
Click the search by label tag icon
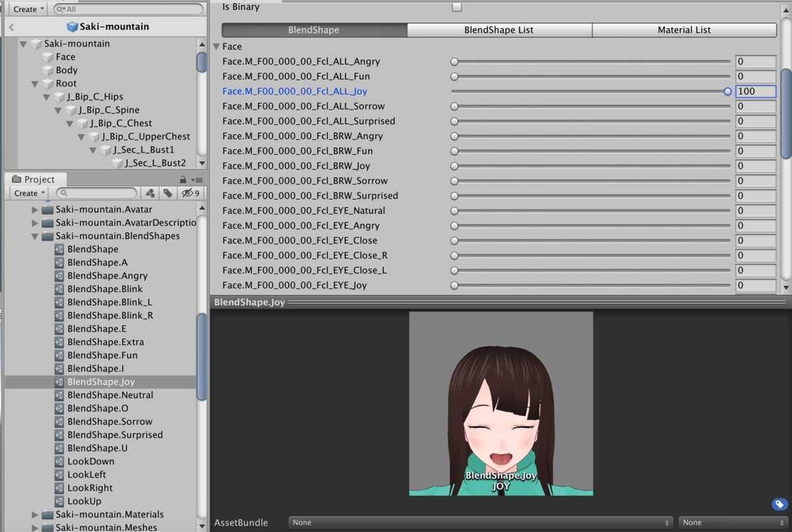168,193
